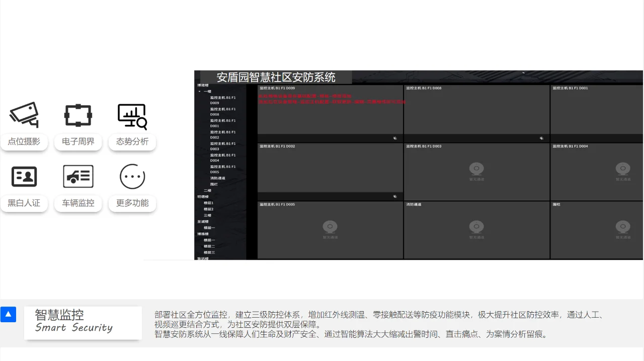Open the 更多功能 ellipsis icon
Viewport: 644px width, 361px height.
tap(132, 176)
